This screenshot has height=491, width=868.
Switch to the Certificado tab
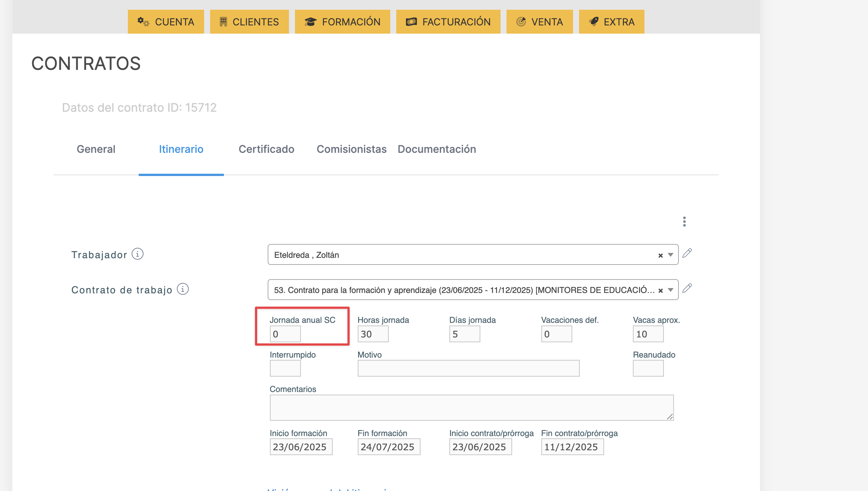pos(266,149)
